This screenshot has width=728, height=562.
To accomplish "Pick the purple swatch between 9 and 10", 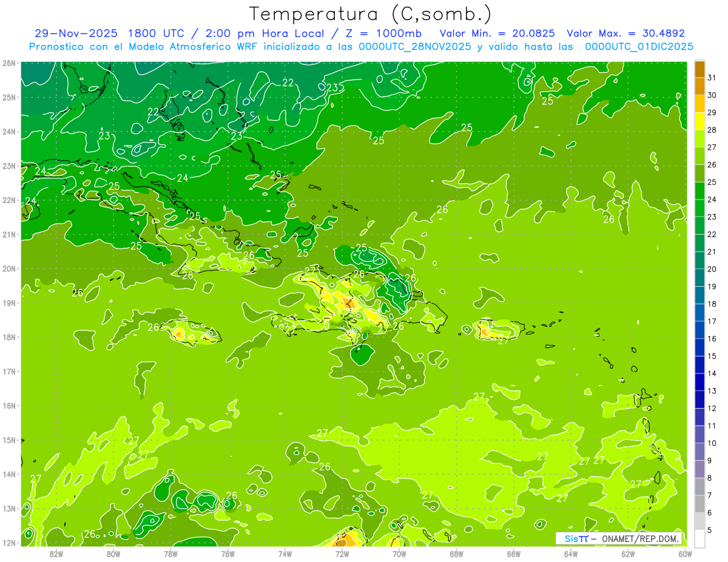I will click(x=699, y=452).
